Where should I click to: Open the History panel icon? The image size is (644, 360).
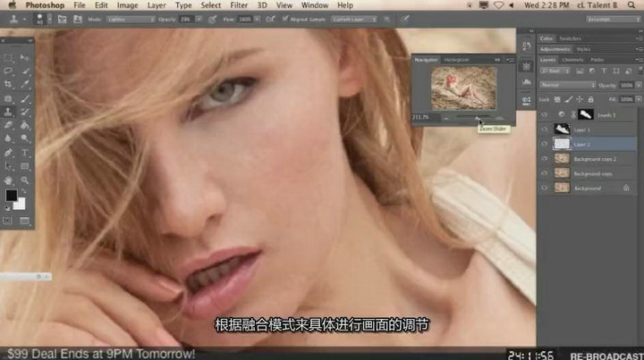527,46
